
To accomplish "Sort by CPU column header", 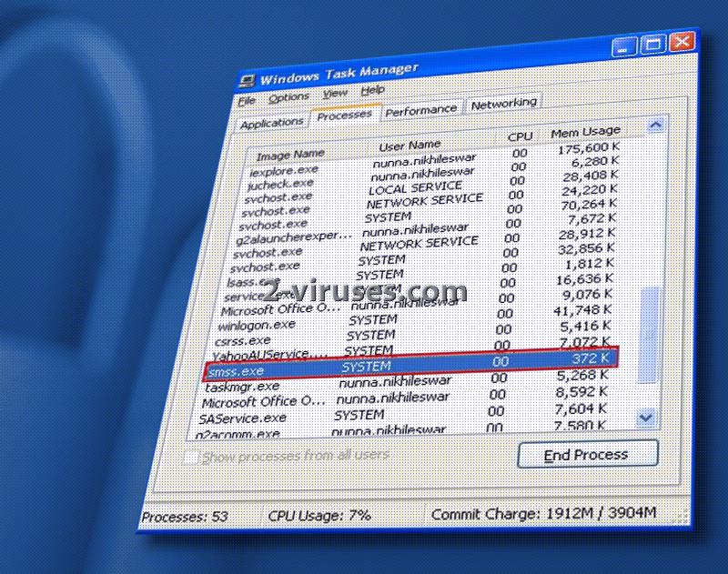I will coord(520,136).
